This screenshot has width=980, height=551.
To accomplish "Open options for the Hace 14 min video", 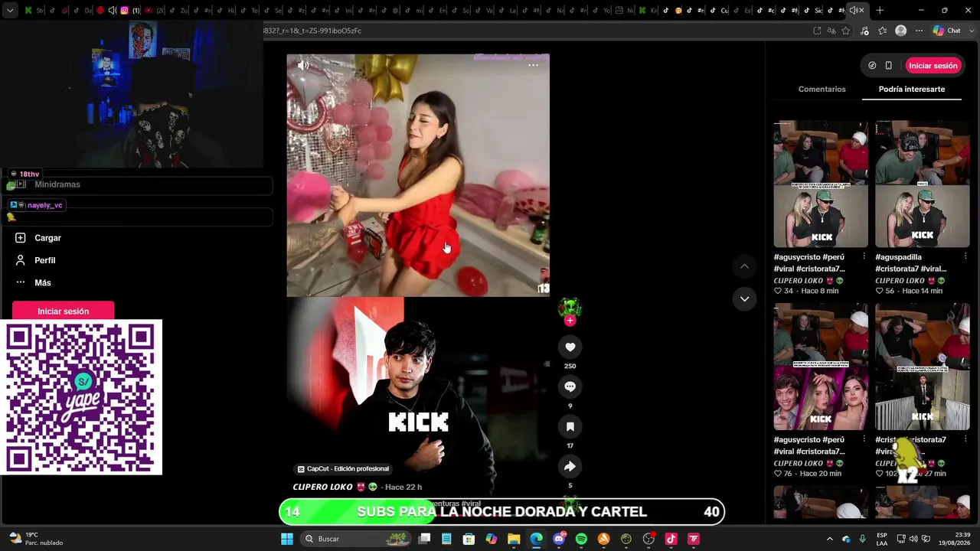I will 965,256.
